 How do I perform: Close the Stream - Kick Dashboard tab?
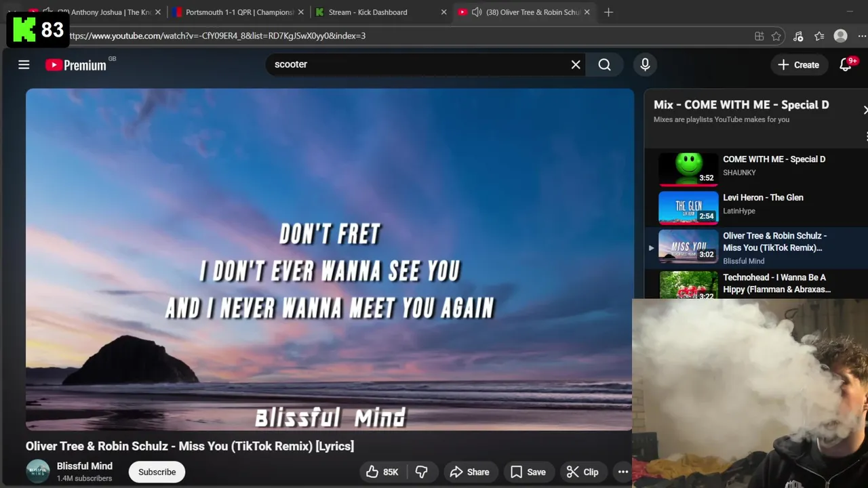pos(443,12)
